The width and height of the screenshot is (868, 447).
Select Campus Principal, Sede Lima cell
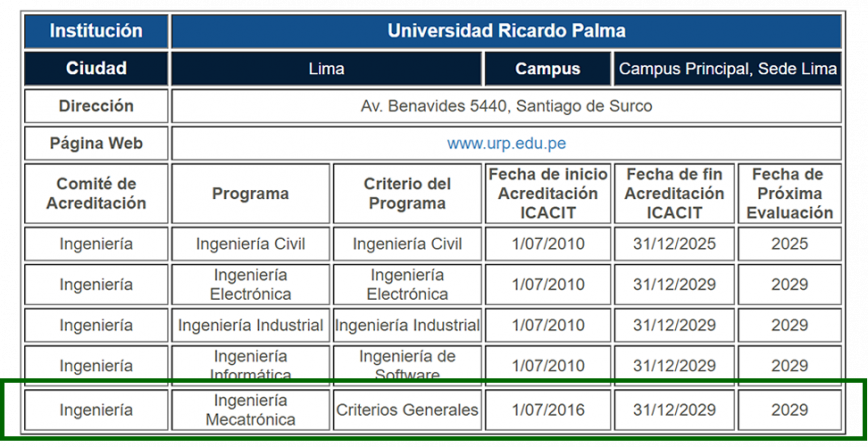click(727, 69)
